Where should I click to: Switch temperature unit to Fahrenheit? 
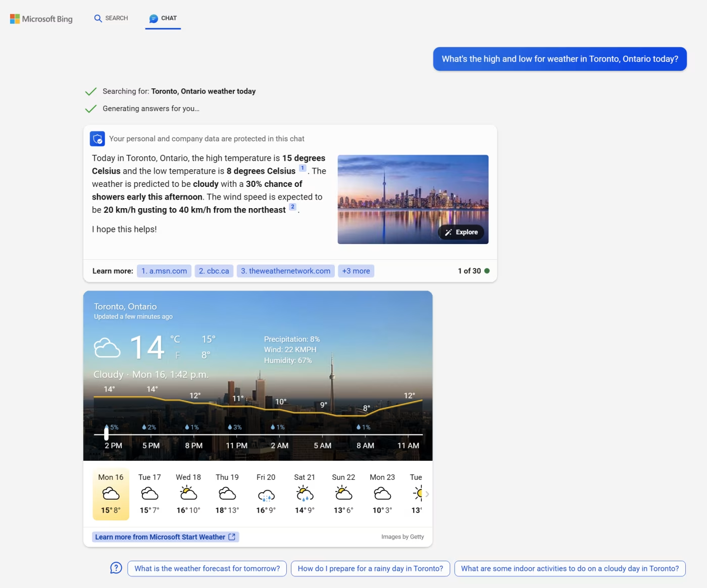pyautogui.click(x=177, y=355)
